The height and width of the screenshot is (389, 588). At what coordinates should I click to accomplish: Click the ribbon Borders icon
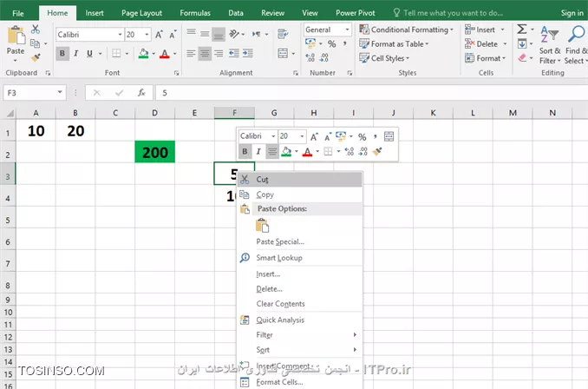coord(116,53)
